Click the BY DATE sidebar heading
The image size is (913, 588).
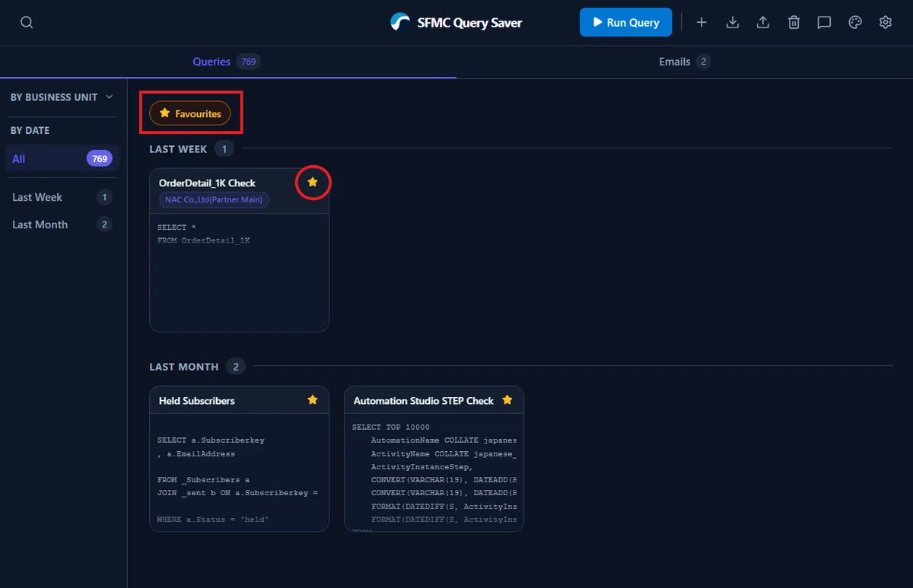point(30,131)
